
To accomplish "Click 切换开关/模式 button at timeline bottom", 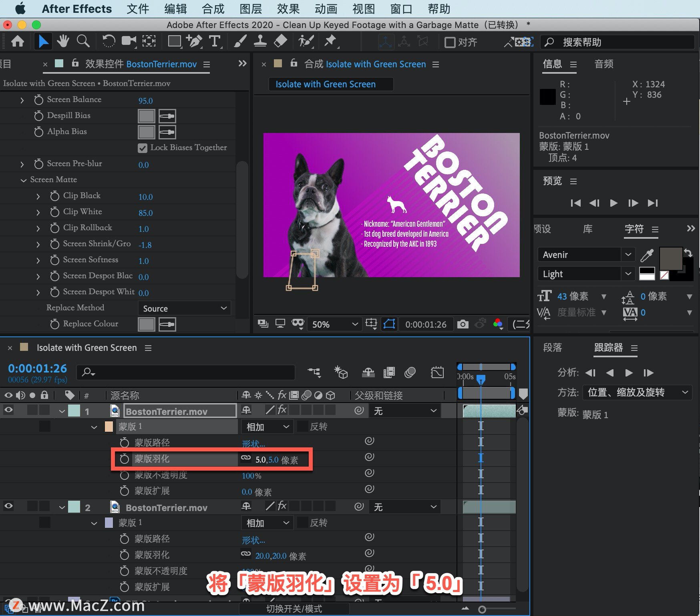I will [294, 609].
